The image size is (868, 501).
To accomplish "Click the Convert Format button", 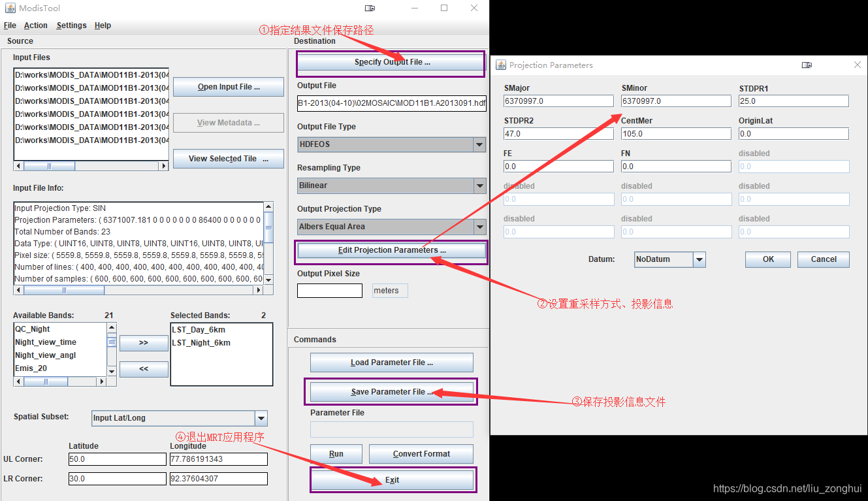I will coord(421,454).
